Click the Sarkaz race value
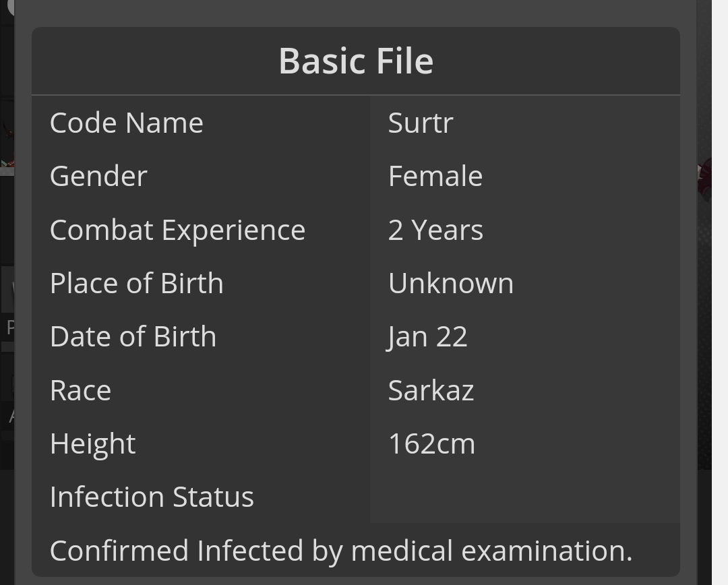 (x=431, y=390)
